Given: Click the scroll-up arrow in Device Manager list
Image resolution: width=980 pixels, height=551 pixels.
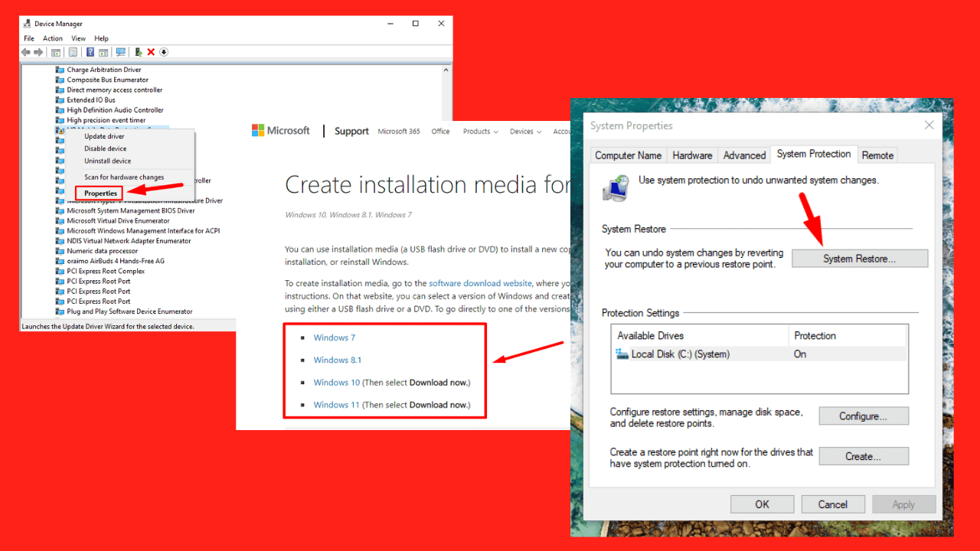Looking at the screenshot, I should (446, 70).
